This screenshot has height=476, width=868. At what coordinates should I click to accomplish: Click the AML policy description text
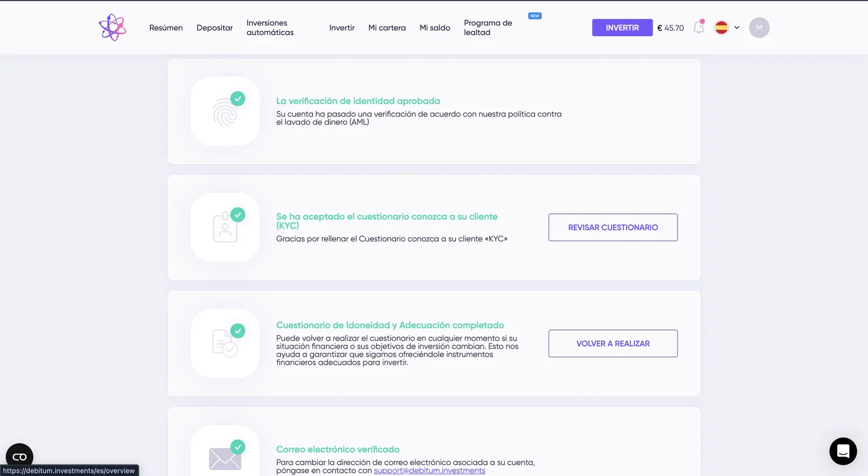(419, 118)
